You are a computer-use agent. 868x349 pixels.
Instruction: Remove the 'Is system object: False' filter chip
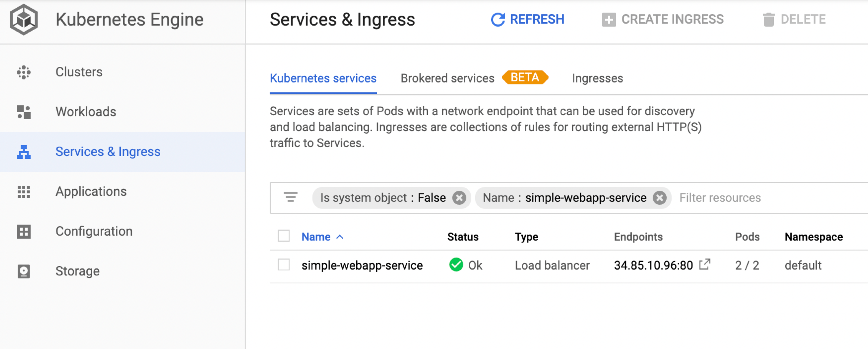[x=459, y=198]
